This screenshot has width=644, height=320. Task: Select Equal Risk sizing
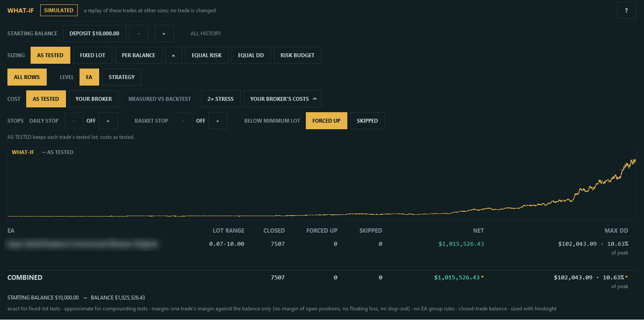pos(207,55)
